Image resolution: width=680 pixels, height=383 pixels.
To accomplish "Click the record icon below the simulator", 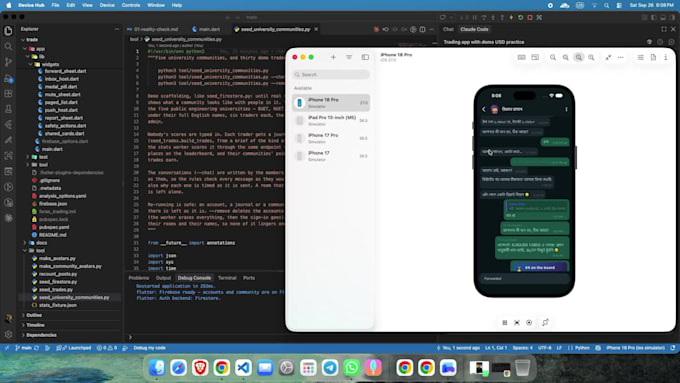I will [529, 322].
